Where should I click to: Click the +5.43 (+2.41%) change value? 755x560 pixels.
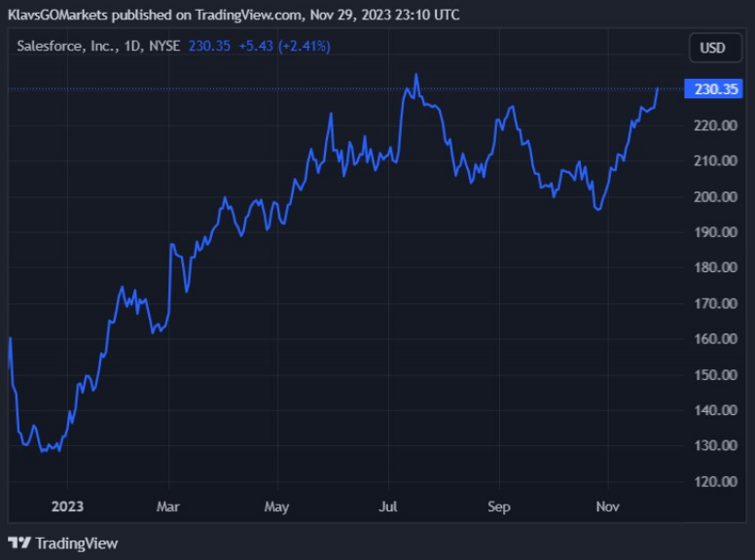[284, 47]
